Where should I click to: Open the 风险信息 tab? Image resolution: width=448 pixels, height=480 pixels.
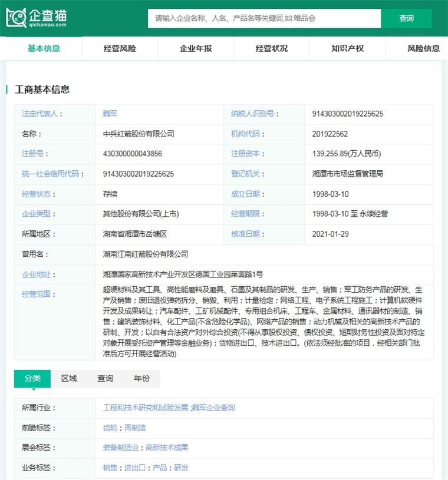(423, 48)
